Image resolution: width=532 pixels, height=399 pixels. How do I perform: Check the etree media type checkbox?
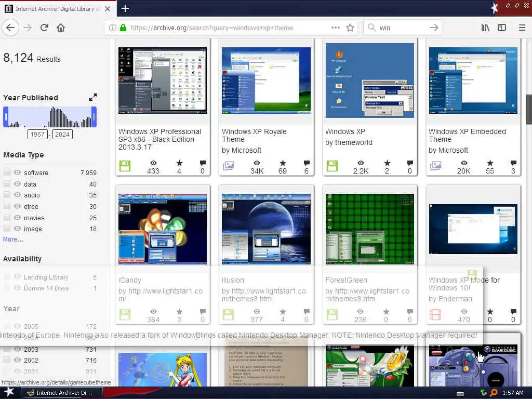(x=7, y=206)
